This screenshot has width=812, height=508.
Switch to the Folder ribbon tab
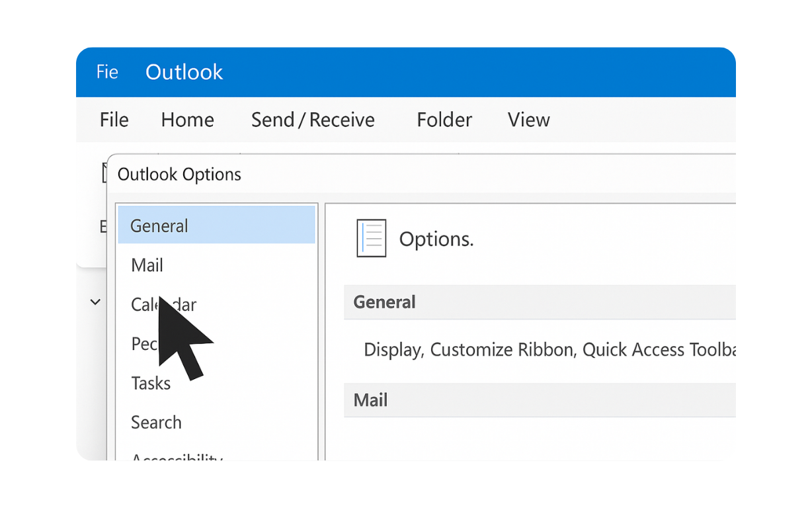444,120
